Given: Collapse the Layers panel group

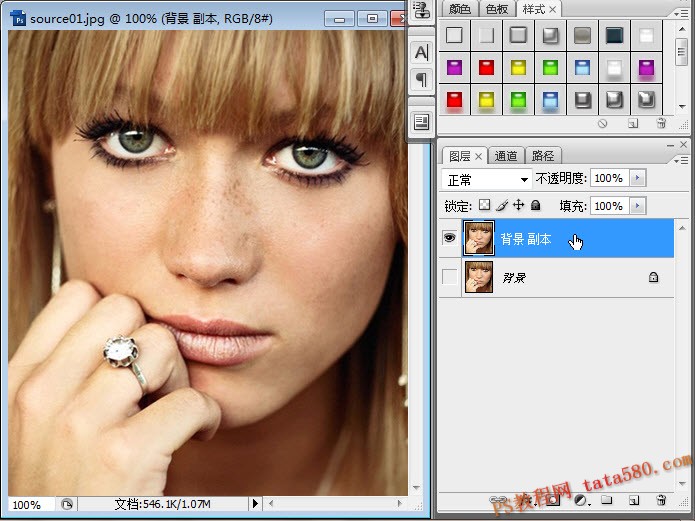Looking at the screenshot, I should (x=671, y=145).
